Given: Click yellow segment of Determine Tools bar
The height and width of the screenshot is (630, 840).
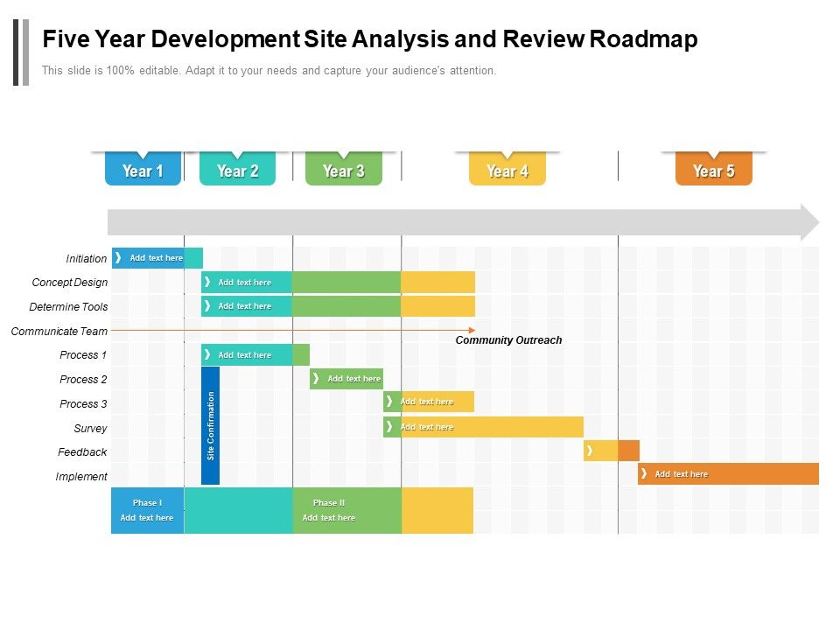Looking at the screenshot, I should (x=437, y=306).
